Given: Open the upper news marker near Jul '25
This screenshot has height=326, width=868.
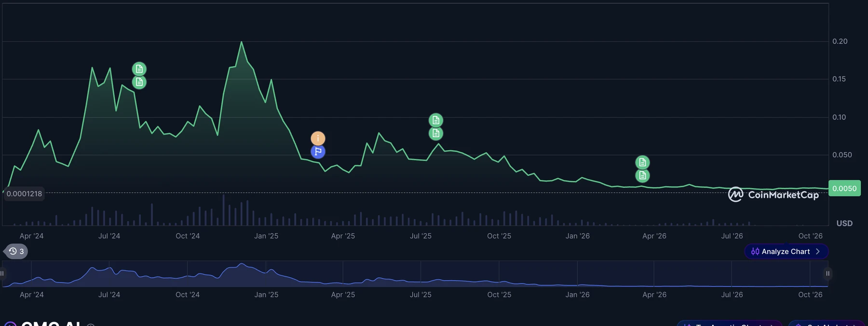Looking at the screenshot, I should [x=436, y=120].
